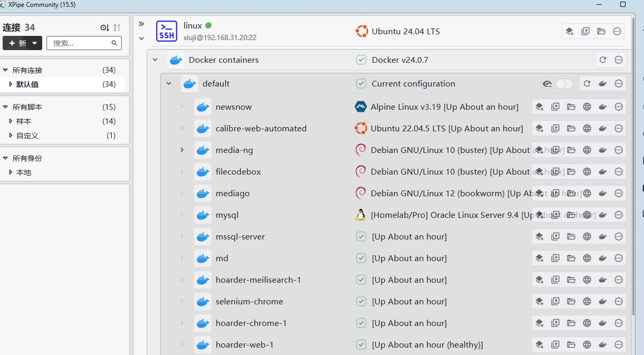Add layer icon for mssql-server
644x355 pixels.
tap(540, 236)
